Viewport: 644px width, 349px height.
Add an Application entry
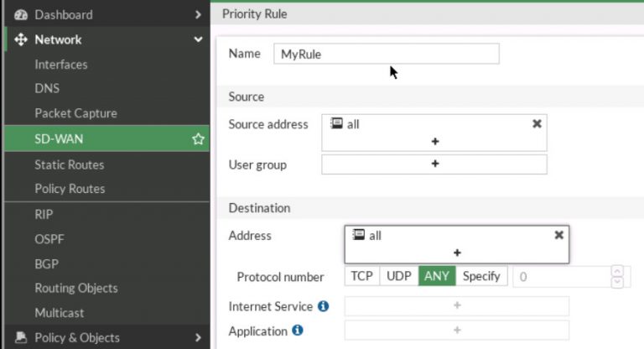(457, 331)
